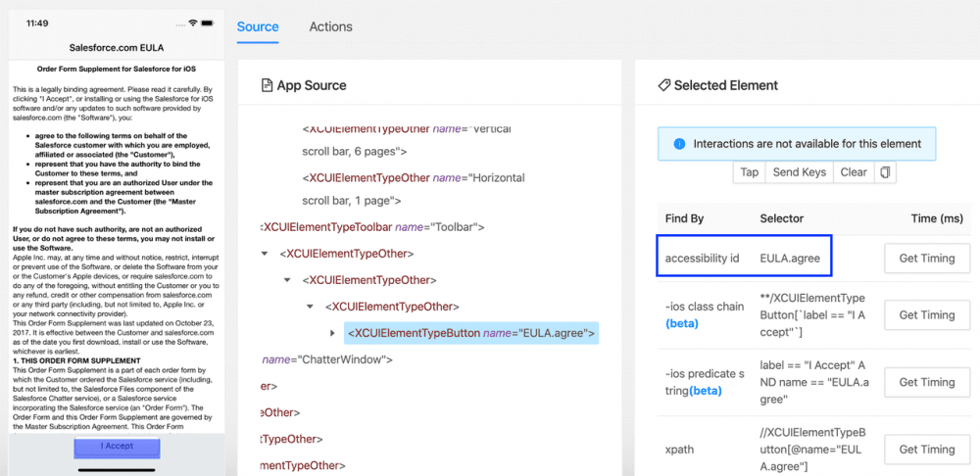
Task: Click the blue info icon in alert
Action: click(x=679, y=144)
